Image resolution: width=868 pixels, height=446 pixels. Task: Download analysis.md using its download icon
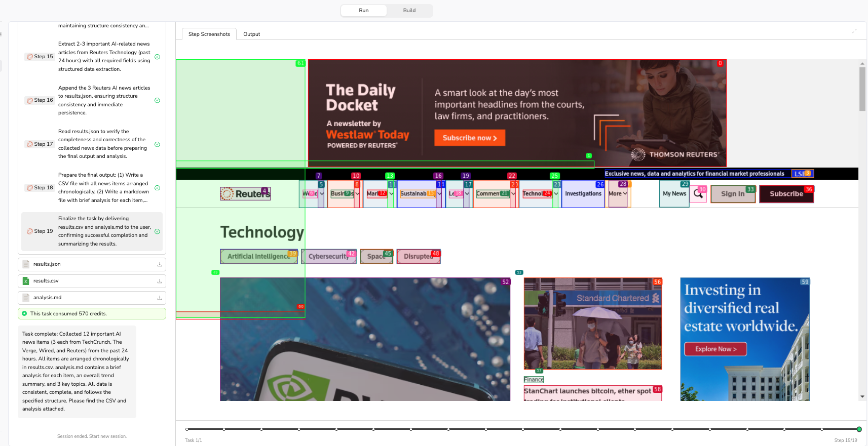click(160, 298)
